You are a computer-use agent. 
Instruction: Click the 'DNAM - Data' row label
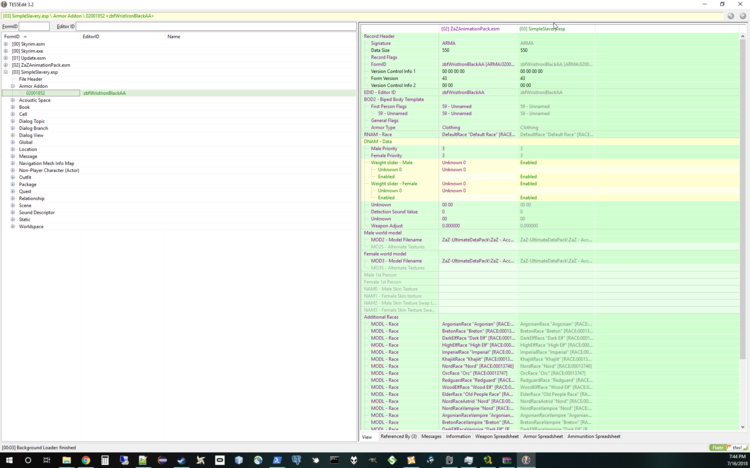378,142
